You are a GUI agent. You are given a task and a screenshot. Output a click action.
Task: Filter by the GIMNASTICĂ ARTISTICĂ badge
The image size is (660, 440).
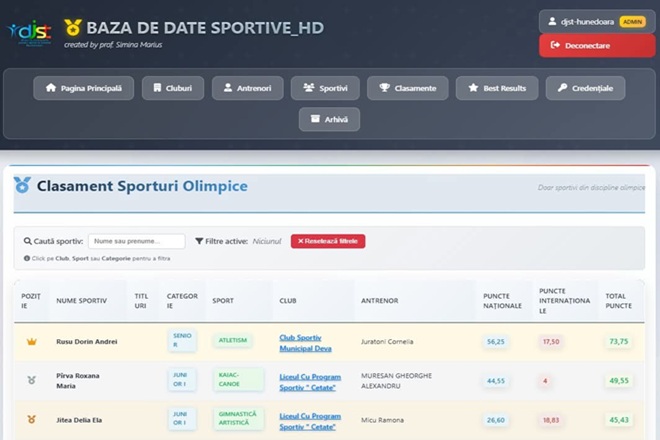tap(238, 419)
